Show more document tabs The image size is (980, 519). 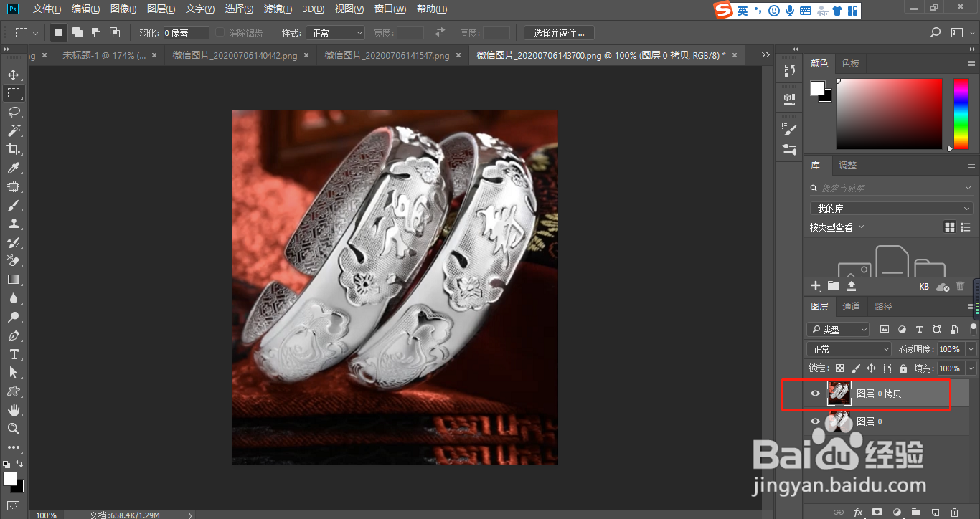pyautogui.click(x=765, y=55)
